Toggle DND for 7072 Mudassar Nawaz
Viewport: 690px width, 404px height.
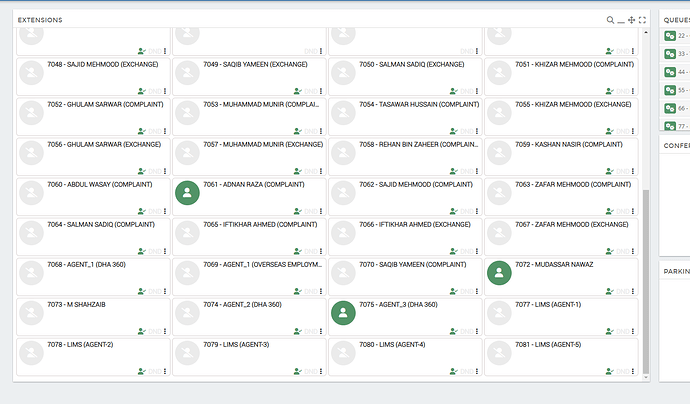(623, 291)
